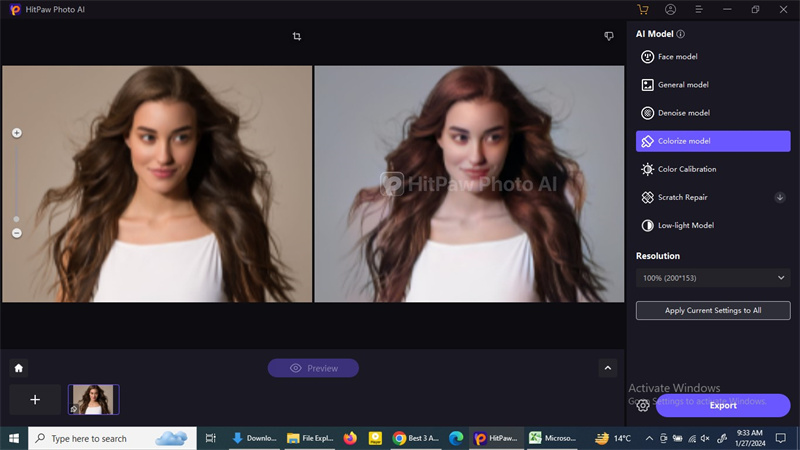Image resolution: width=800 pixels, height=450 pixels.
Task: Open the yellow sticky notes taskbar app
Action: [x=376, y=438]
